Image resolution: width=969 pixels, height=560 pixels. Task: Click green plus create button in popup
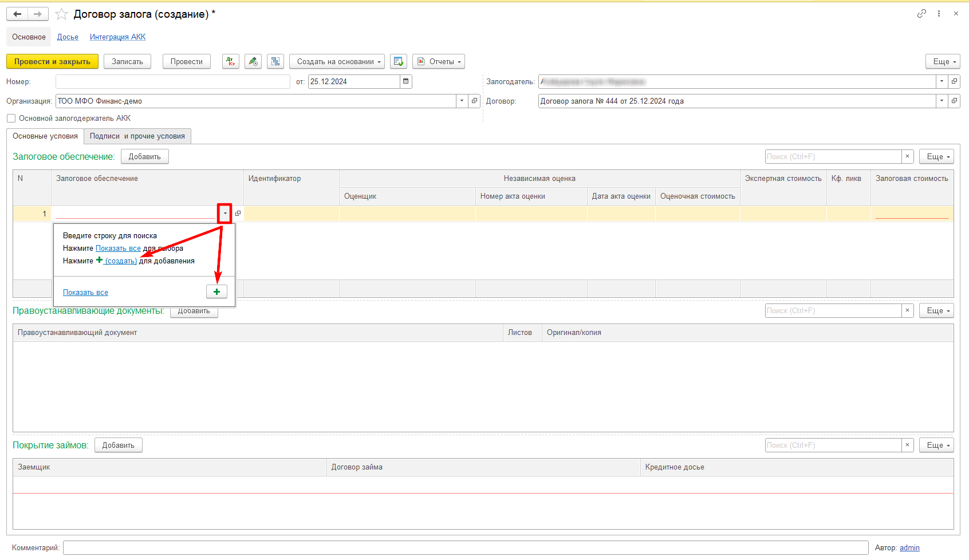(x=216, y=291)
